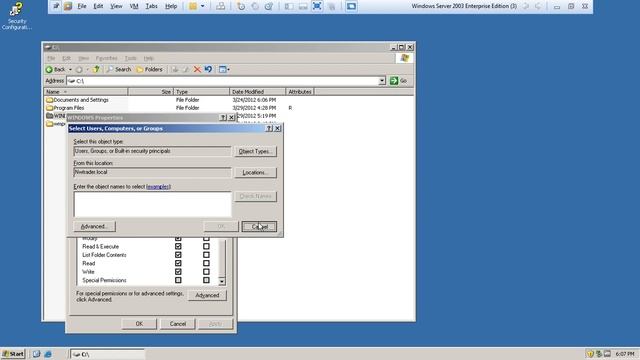This screenshot has height=360, width=640.
Task: Click the take snapshot clock icon
Action: (241, 6)
